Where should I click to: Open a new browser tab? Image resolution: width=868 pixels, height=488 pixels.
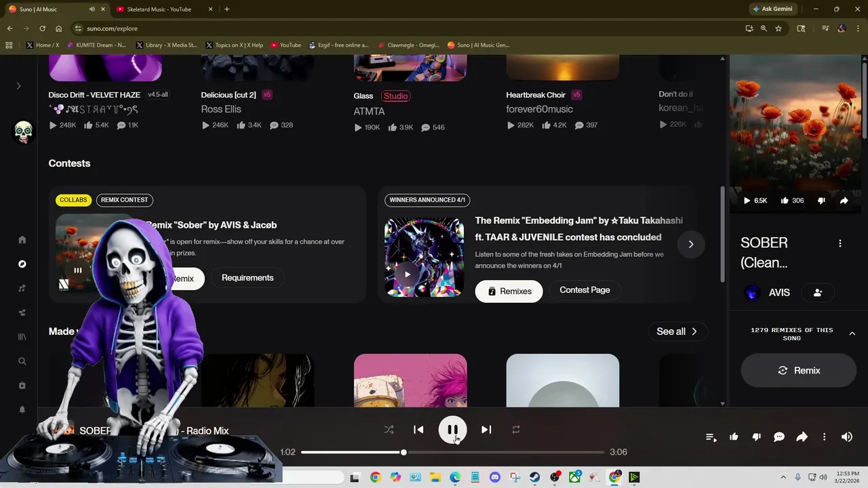pos(226,9)
